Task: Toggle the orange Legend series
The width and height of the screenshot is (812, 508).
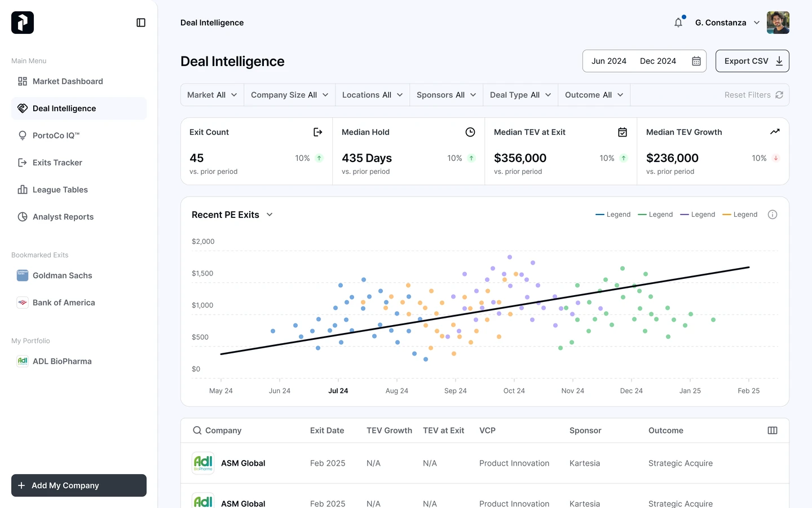Action: point(740,214)
